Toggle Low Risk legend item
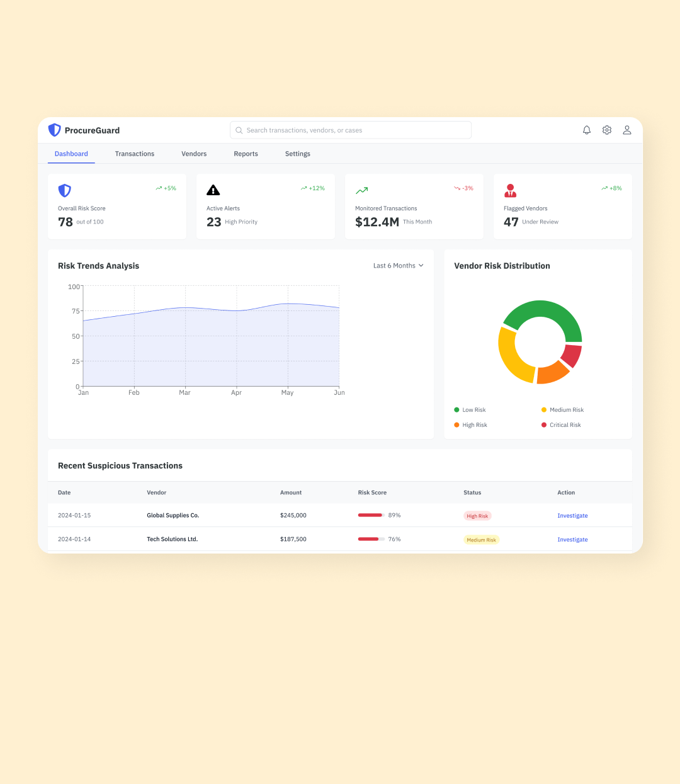The height and width of the screenshot is (784, 680). coord(470,410)
